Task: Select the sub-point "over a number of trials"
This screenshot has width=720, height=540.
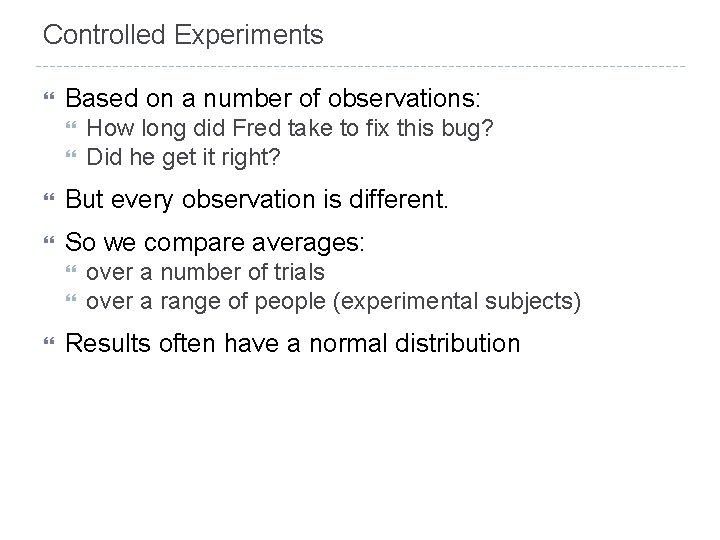Action: click(x=205, y=272)
